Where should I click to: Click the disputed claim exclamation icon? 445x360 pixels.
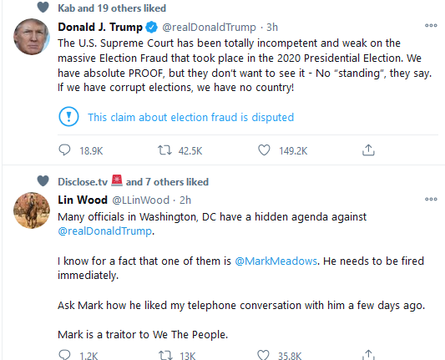click(x=69, y=117)
